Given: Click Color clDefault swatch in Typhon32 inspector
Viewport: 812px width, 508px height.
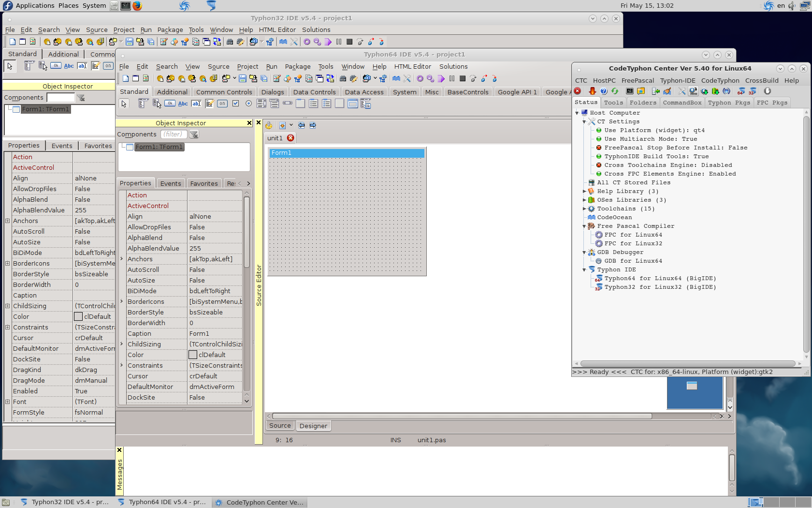Looking at the screenshot, I should 78,316.
